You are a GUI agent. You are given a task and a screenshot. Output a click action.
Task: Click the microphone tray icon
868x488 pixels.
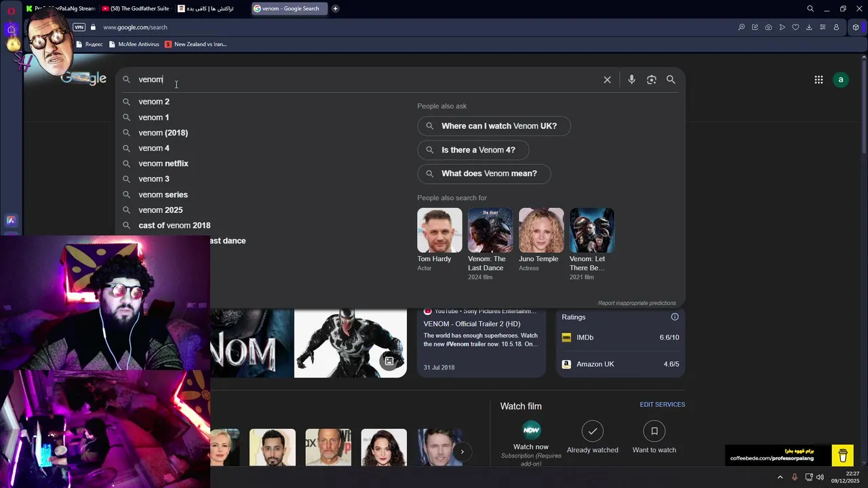(795, 477)
